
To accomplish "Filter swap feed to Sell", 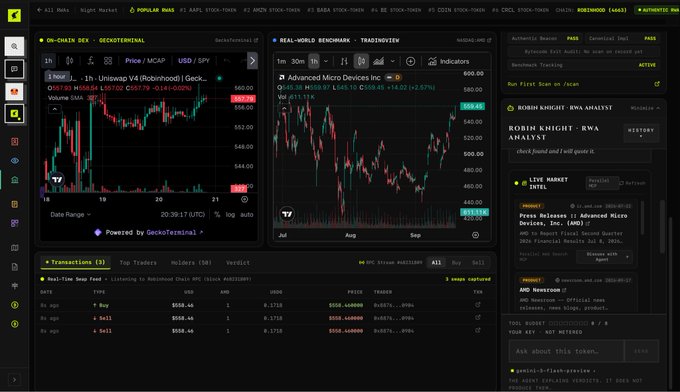I will (x=478, y=263).
